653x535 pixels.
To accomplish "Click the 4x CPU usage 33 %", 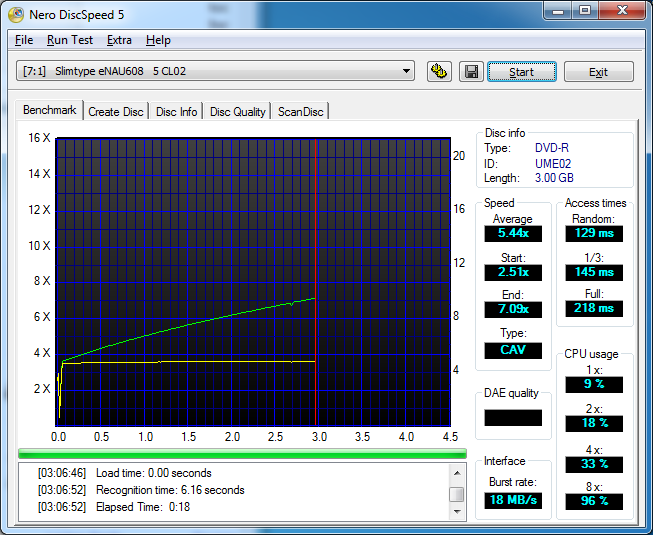I will click(594, 464).
